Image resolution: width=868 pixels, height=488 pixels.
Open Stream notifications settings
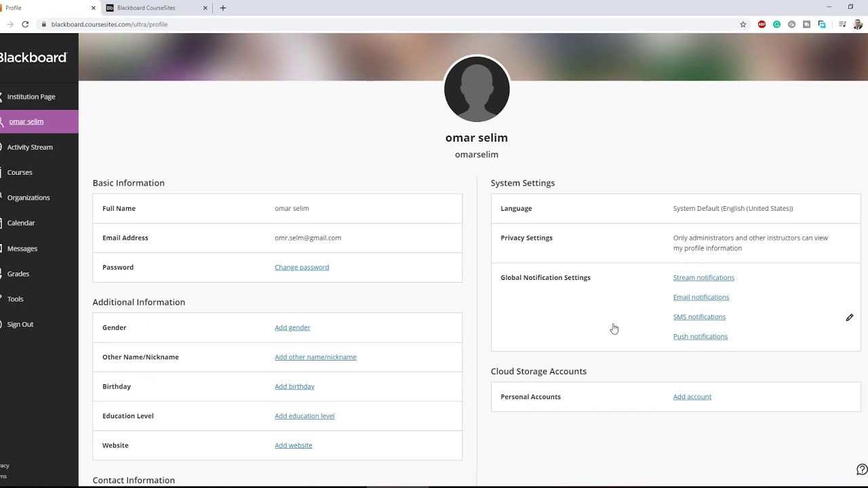[704, 278]
